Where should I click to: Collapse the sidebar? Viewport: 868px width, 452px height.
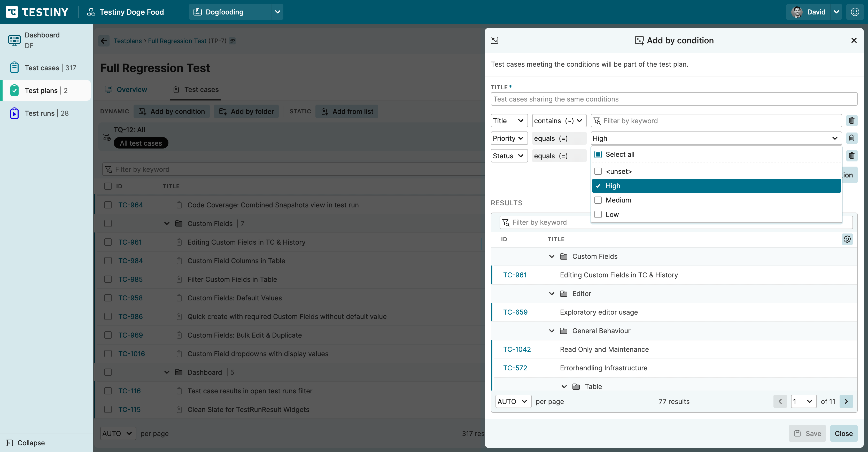(25, 442)
